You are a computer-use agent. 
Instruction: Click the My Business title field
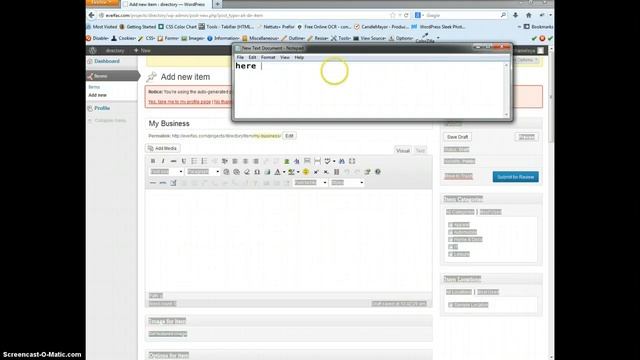[x=289, y=123]
